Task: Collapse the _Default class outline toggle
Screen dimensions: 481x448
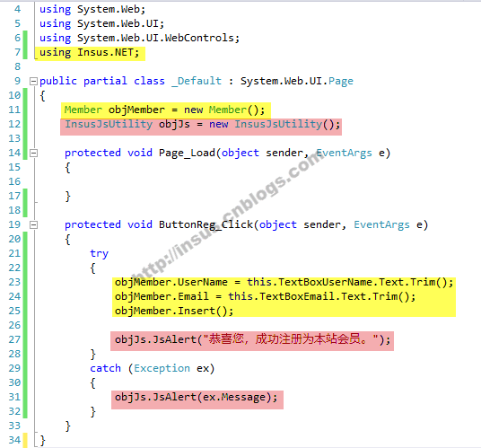Action: pyautogui.click(x=33, y=82)
